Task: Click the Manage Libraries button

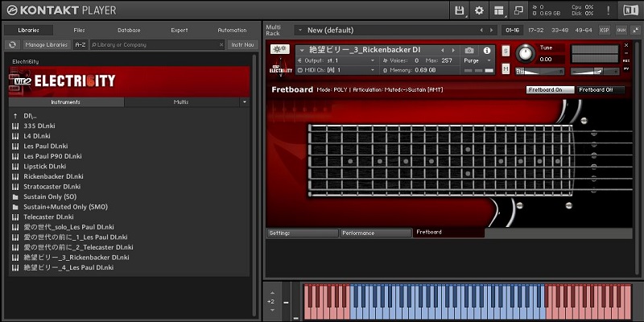Action: pyautogui.click(x=46, y=44)
